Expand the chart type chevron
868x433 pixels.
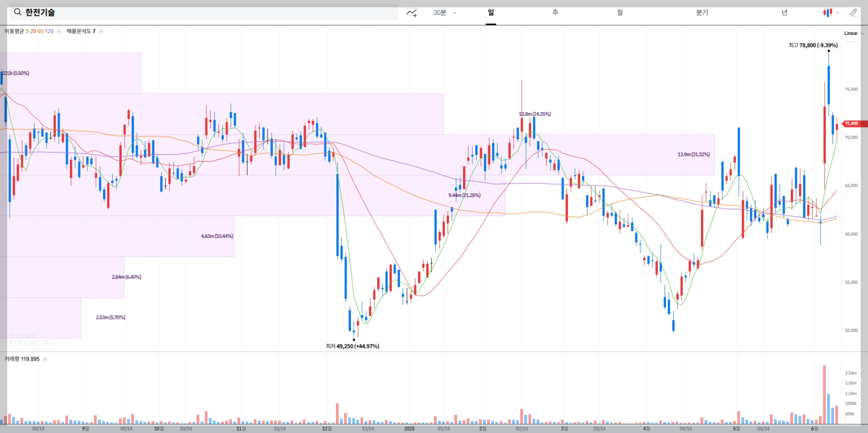coord(837,13)
